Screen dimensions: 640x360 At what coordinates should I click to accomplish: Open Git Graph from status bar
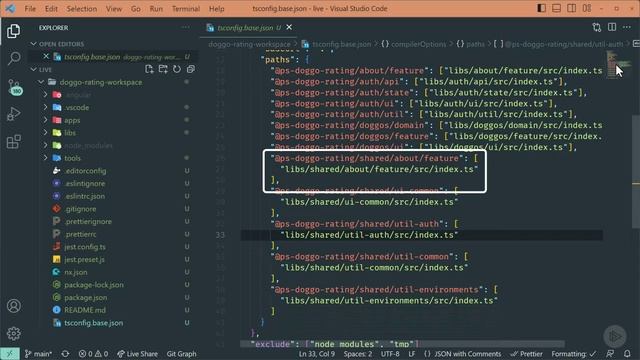tap(181, 354)
